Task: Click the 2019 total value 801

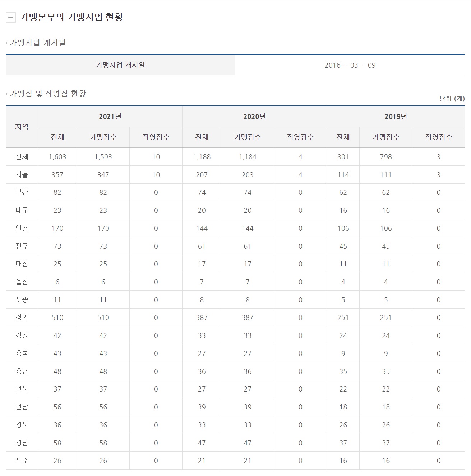Action: point(343,157)
